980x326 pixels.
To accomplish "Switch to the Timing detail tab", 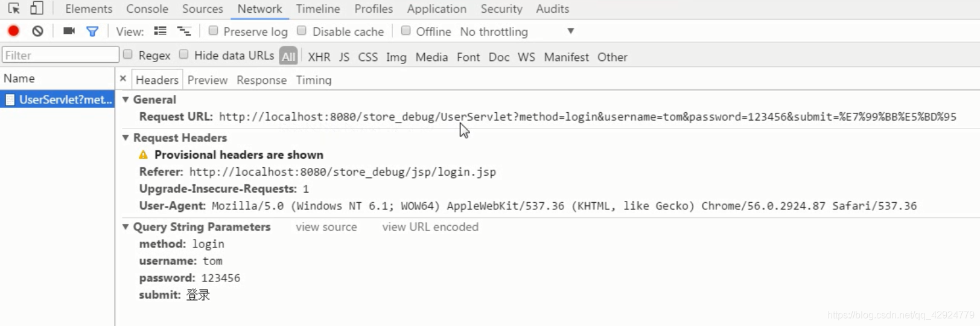I will [x=313, y=80].
